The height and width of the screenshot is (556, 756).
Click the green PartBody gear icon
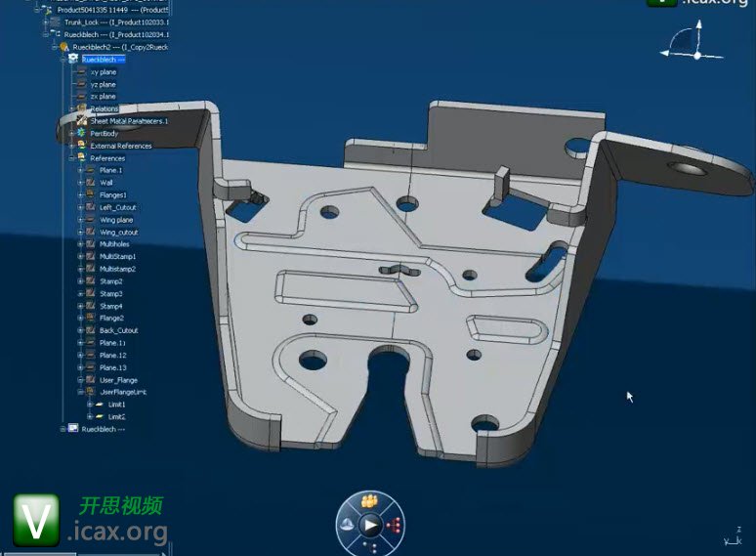click(81, 133)
